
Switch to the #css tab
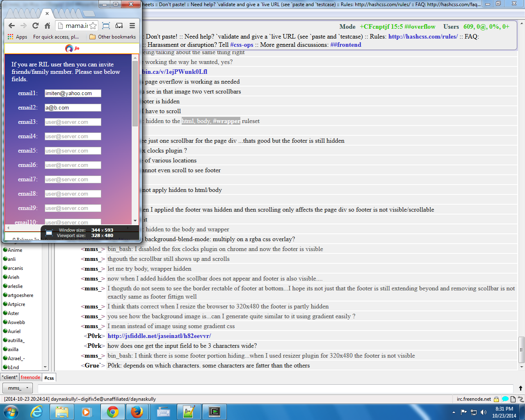[x=49, y=378]
